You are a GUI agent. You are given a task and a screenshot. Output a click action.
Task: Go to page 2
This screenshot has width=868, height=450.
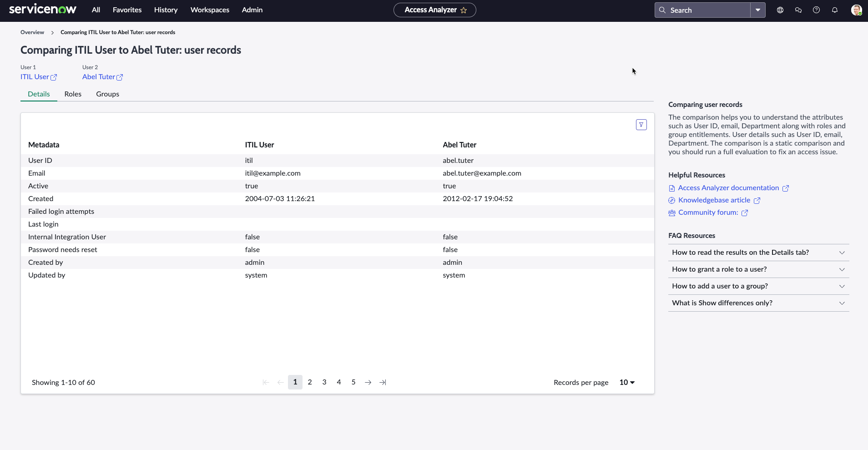pyautogui.click(x=310, y=382)
